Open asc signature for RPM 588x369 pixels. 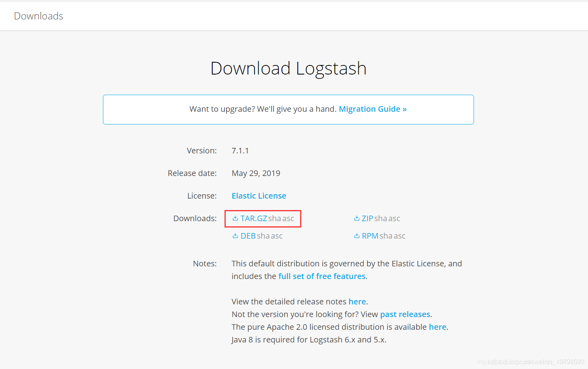tap(400, 236)
